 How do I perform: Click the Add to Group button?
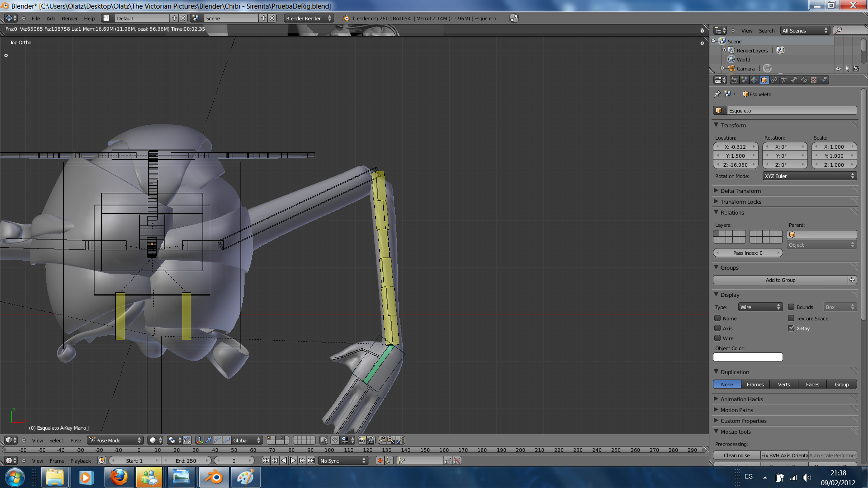[x=780, y=280]
